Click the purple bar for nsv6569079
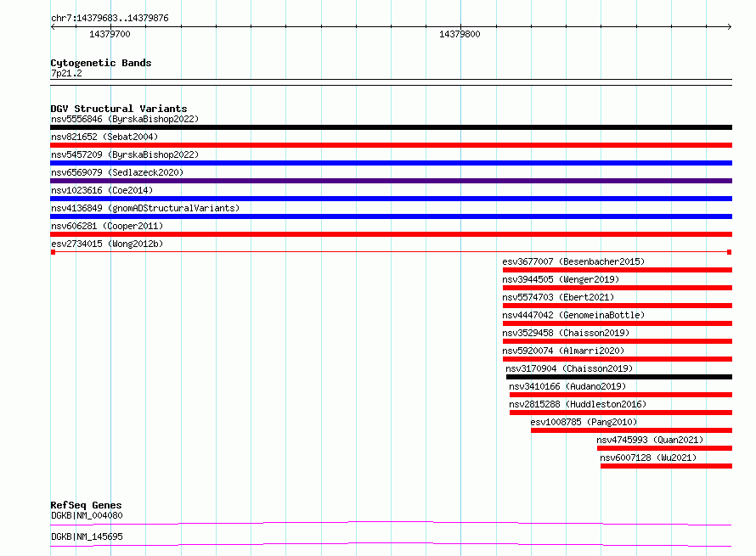The height and width of the screenshot is (556, 756). (x=391, y=181)
